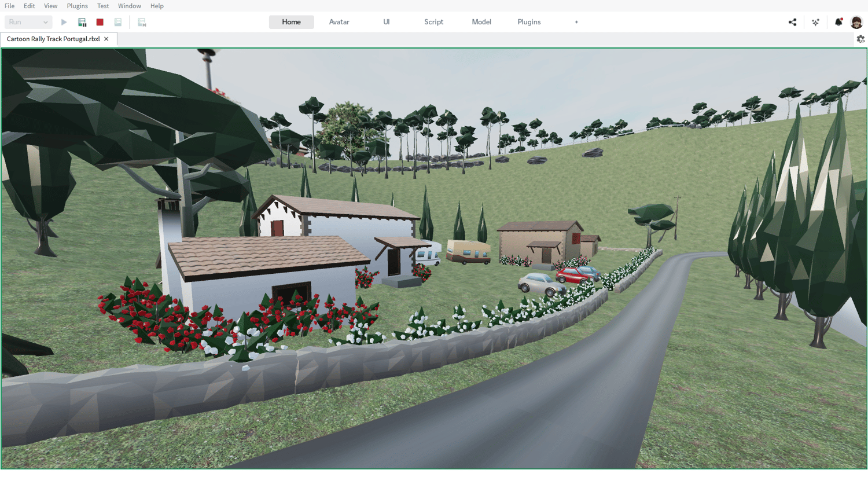The width and height of the screenshot is (868, 488).
Task: Click the greyed server view icon before the divider
Action: [x=118, y=22]
